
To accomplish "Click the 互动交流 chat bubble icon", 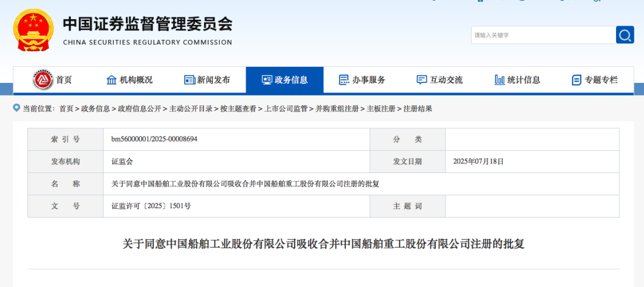I will pyautogui.click(x=422, y=80).
